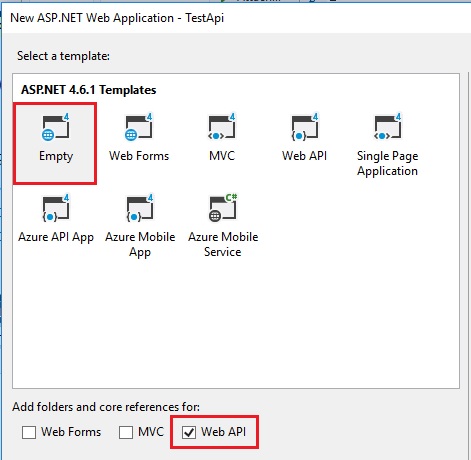Viewport: 471px width, 460px height.
Task: Click the 'Empty' template label
Action: point(56,156)
